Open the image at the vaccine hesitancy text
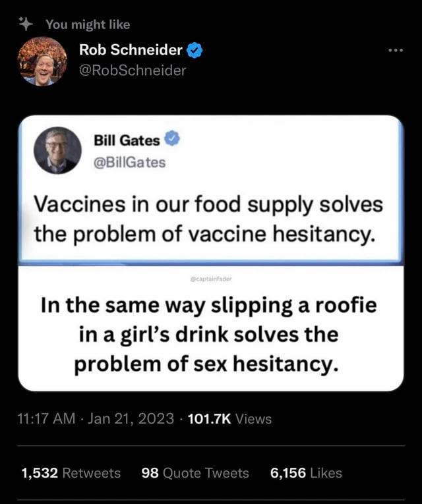422x504 pixels. (208, 219)
